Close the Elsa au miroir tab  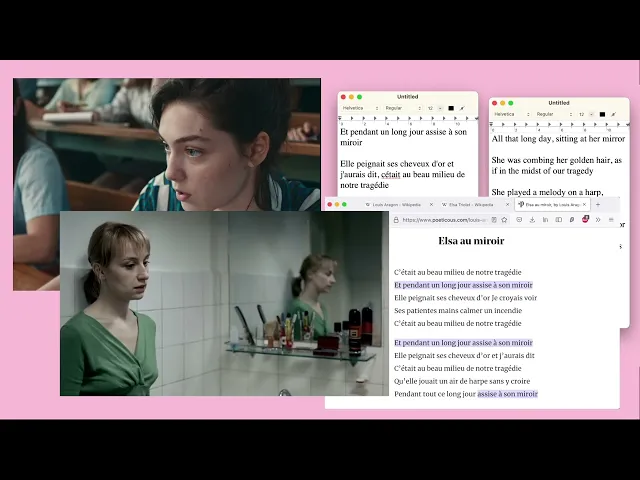[584, 204]
